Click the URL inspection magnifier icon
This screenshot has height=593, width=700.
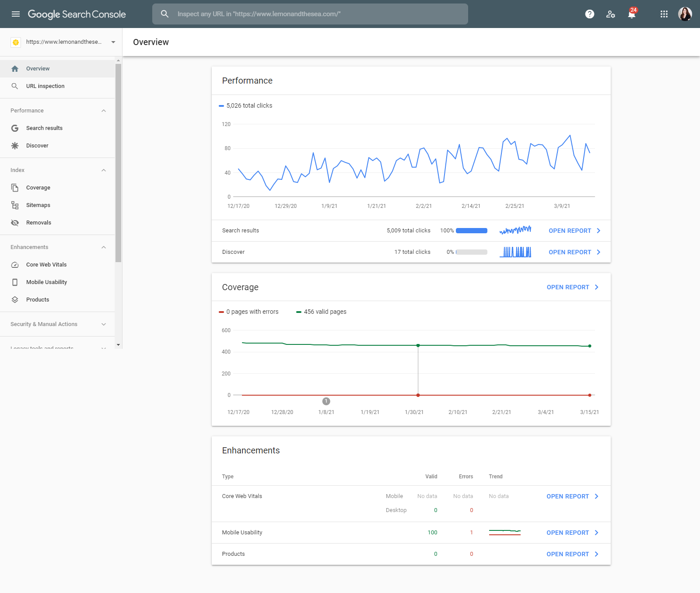click(x=15, y=86)
